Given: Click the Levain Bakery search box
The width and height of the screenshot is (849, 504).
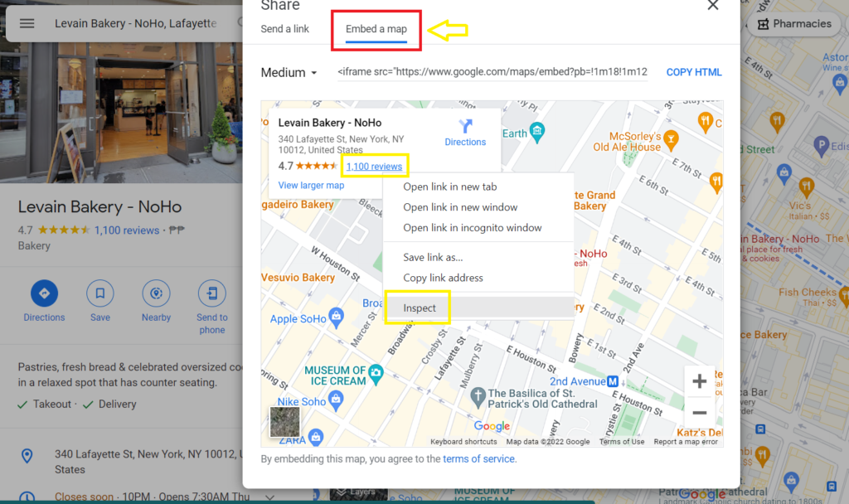Looking at the screenshot, I should pyautogui.click(x=135, y=23).
